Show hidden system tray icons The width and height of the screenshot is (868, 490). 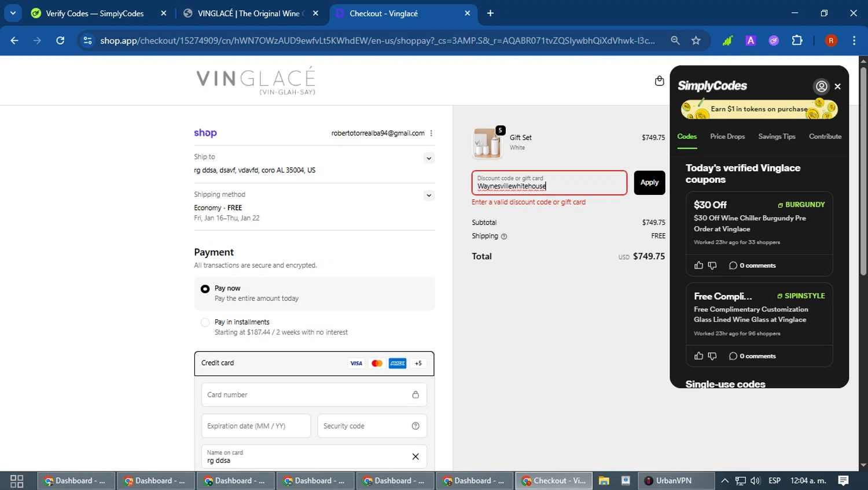coord(724,481)
